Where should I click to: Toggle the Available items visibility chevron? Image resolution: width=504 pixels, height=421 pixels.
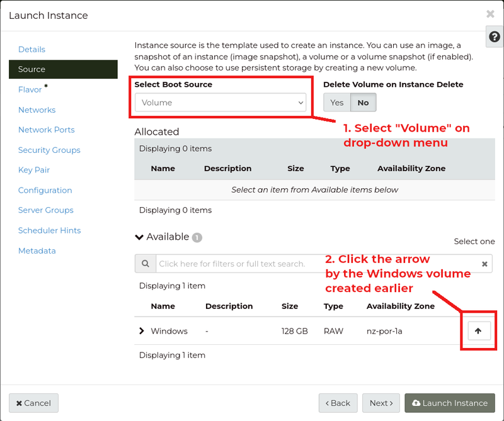click(139, 237)
